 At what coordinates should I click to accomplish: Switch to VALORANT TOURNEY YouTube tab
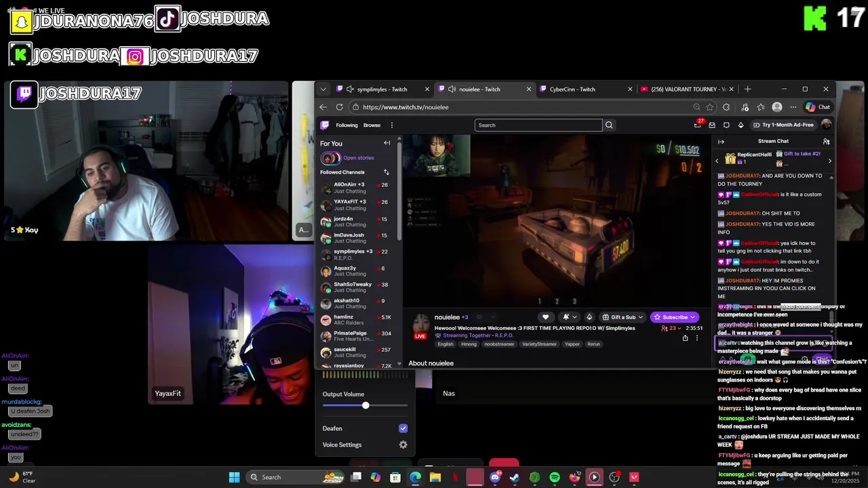click(x=688, y=89)
